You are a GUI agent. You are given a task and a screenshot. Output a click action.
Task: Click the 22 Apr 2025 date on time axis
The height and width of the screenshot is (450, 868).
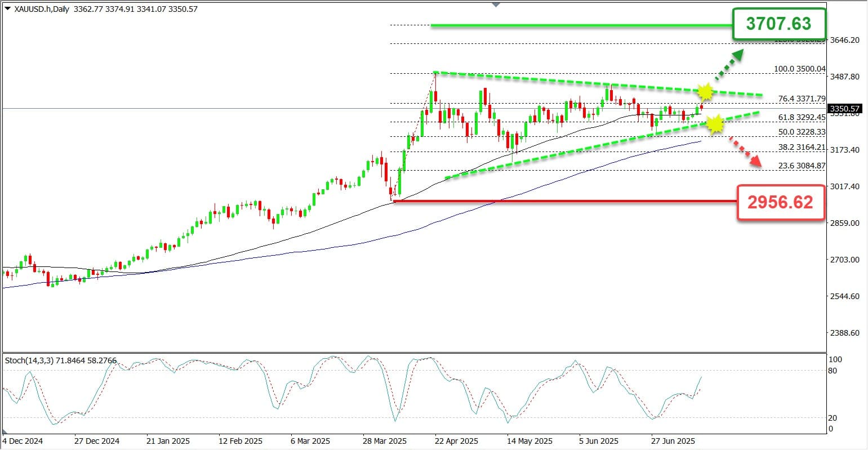457,441
